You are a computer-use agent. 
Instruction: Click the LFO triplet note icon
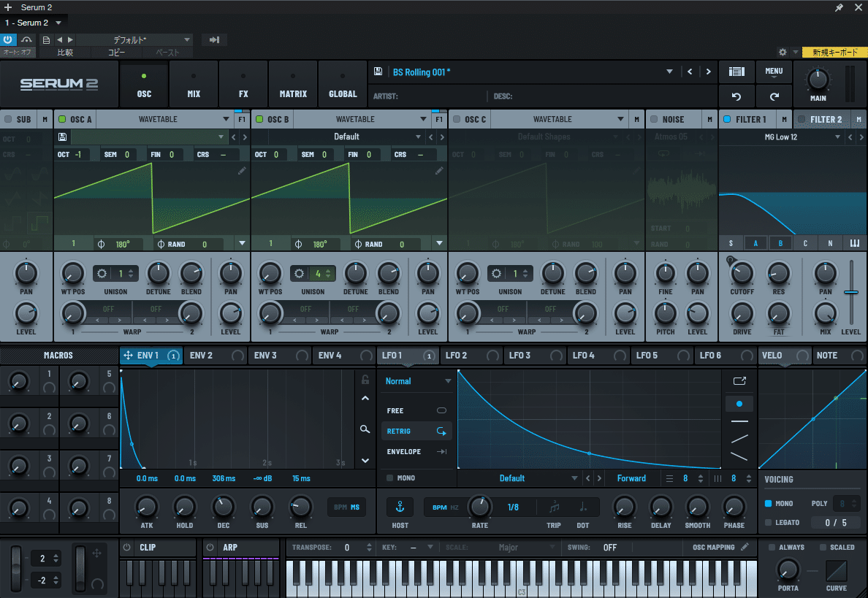click(x=554, y=506)
